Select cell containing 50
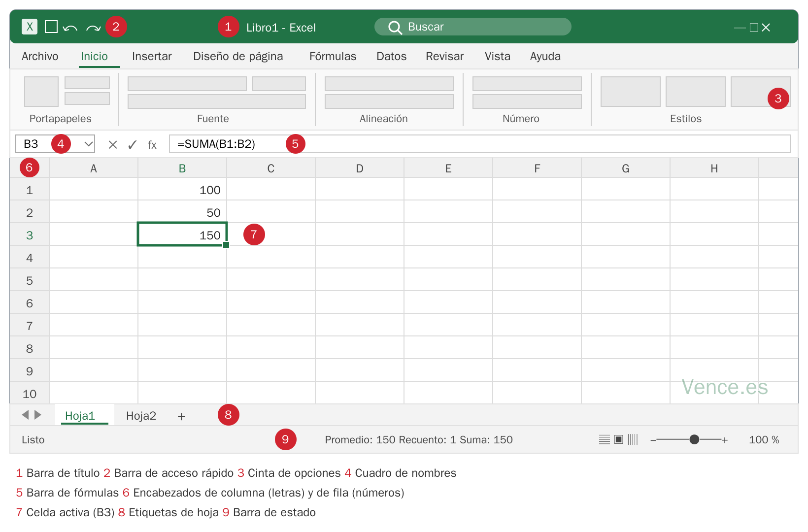 [182, 212]
